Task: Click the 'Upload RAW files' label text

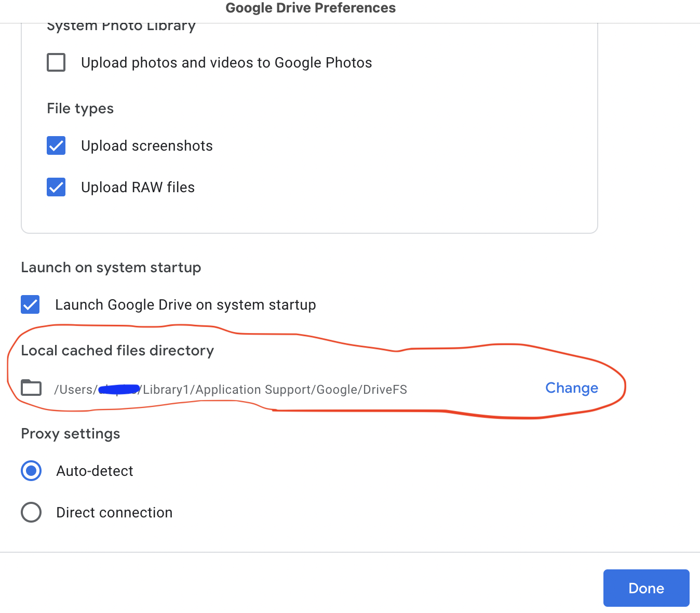Action: tap(138, 188)
